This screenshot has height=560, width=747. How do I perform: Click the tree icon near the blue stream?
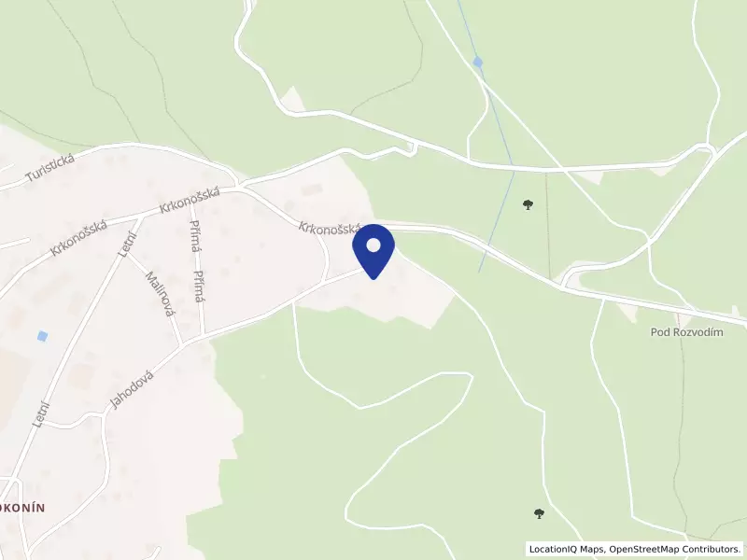click(x=528, y=204)
